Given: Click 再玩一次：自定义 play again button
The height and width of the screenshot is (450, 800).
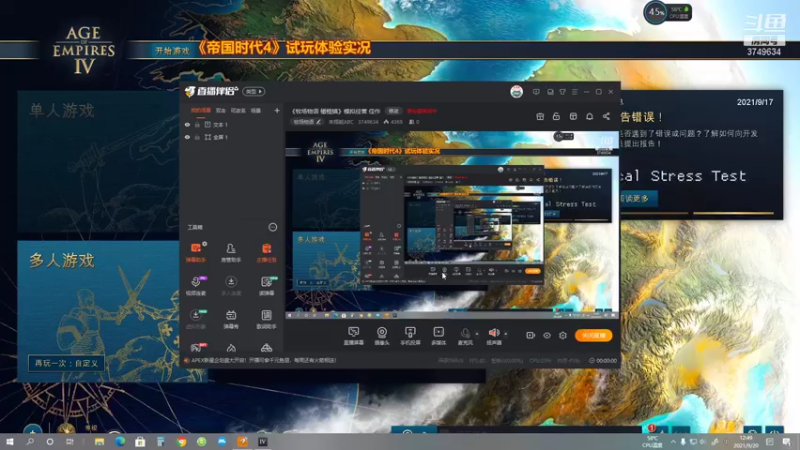Looking at the screenshot, I should [x=66, y=363].
